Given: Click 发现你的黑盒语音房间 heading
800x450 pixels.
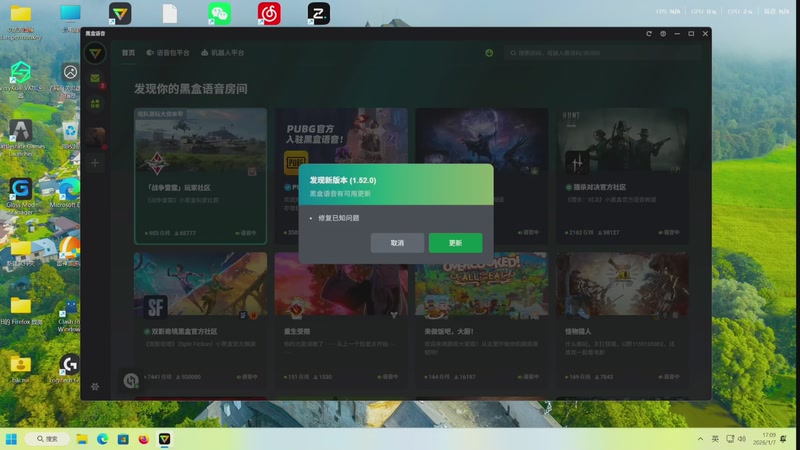Looking at the screenshot, I should (191, 89).
